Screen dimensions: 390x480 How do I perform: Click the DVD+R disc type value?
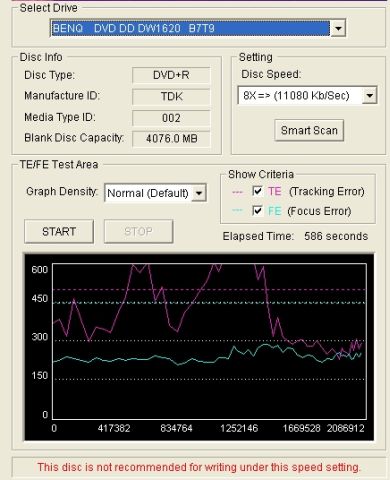(x=171, y=75)
